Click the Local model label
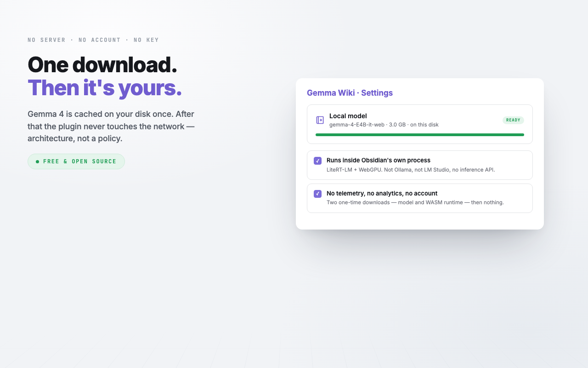 348,116
